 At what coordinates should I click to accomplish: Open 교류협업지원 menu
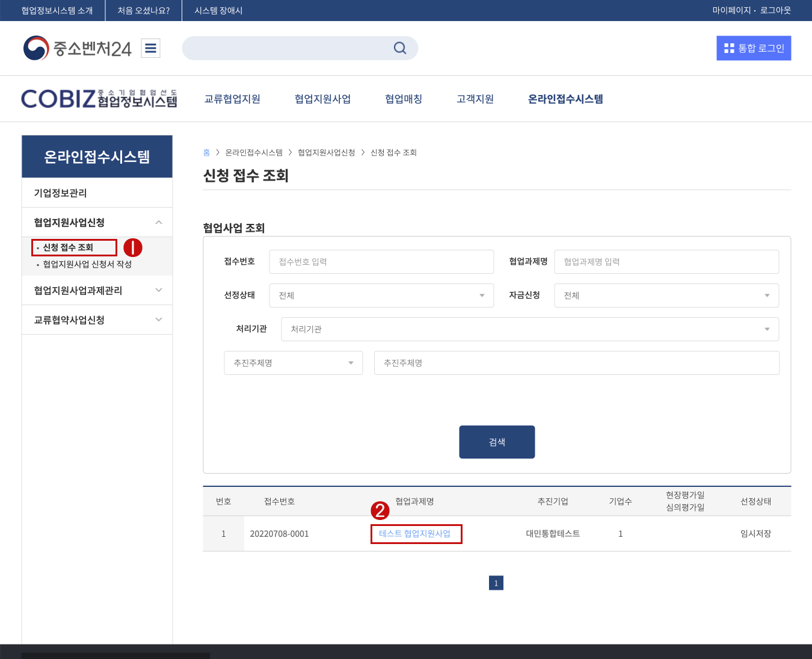tap(232, 99)
